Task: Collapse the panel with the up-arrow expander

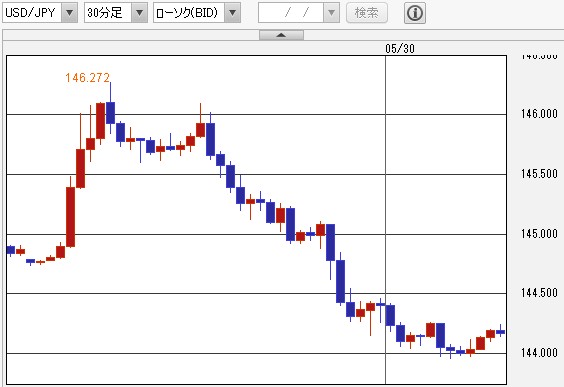Action: tap(281, 35)
